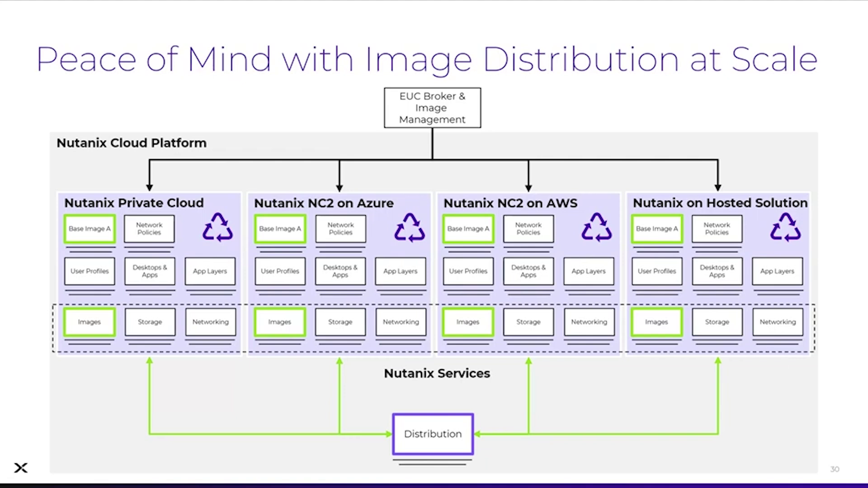Click the slide title 'Peace of Mind with Image Distribution at Scale'
Viewport: 868px width, 488px height.
[427, 60]
